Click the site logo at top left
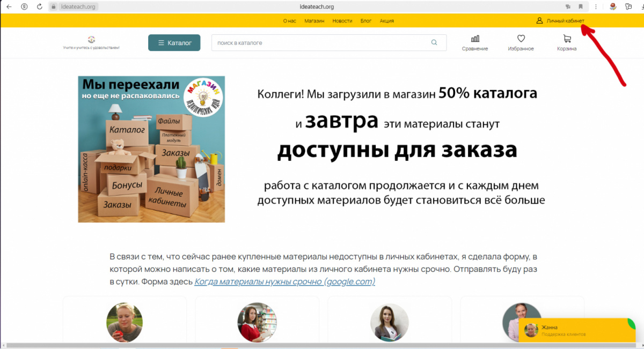This screenshot has width=644, height=349. 91,40
